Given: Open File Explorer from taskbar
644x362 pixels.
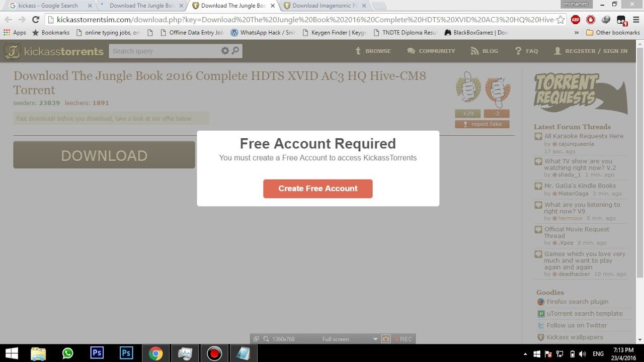Looking at the screenshot, I should click(38, 353).
